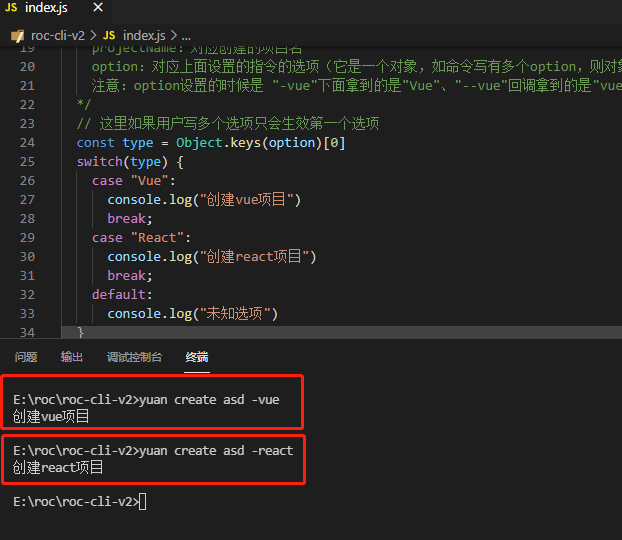Click the roc-cli-v2 folder icon in breadcrumb
This screenshot has height=540, width=622.
click(x=17, y=36)
